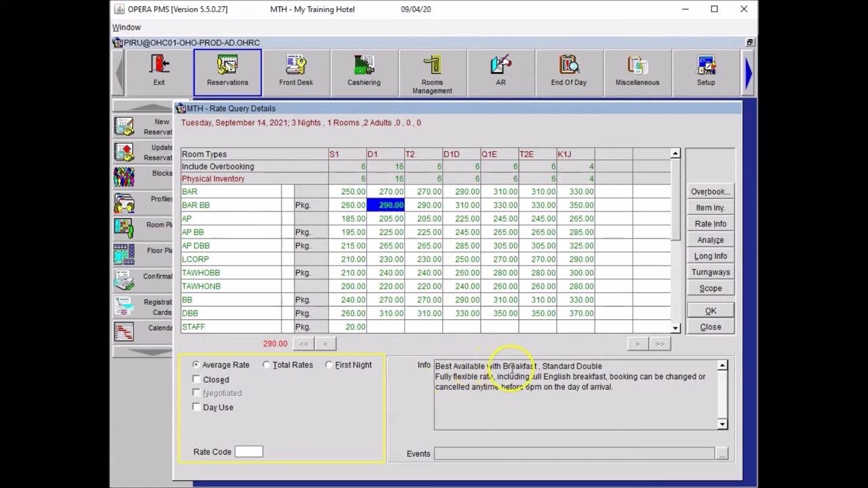Open the Setup icon
Viewport: 868px width, 488px height.
[706, 71]
